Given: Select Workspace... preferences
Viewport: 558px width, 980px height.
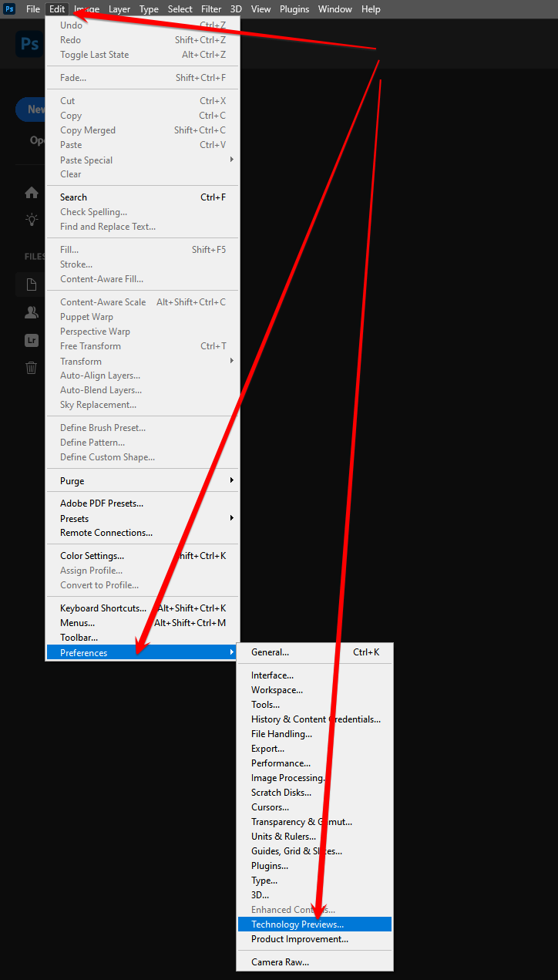Looking at the screenshot, I should pos(314,690).
